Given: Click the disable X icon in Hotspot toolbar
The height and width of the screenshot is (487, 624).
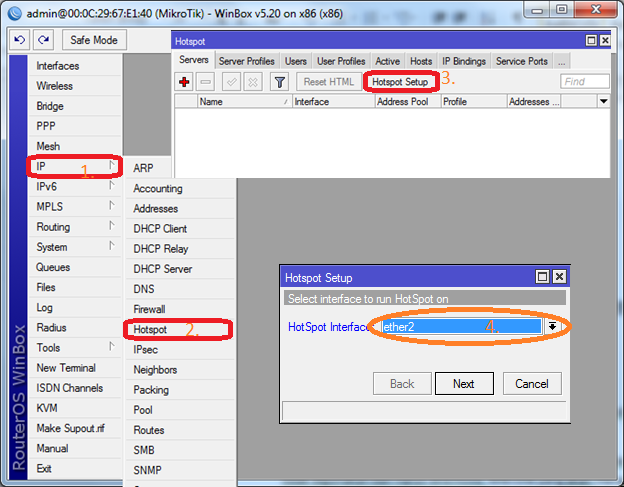Looking at the screenshot, I should coord(253,82).
